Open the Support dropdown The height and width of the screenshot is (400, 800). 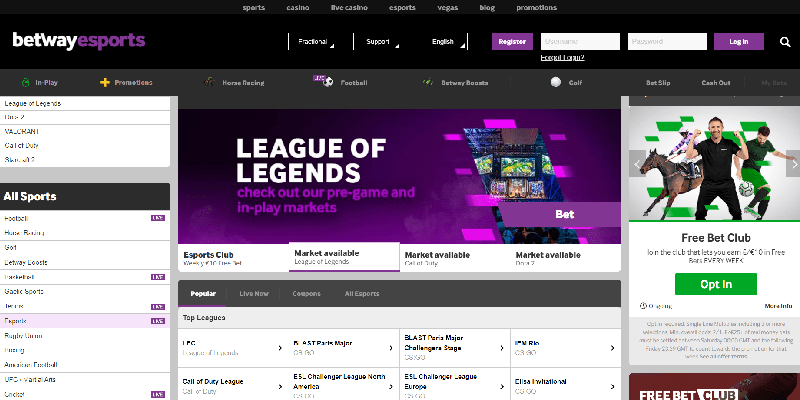pos(381,42)
